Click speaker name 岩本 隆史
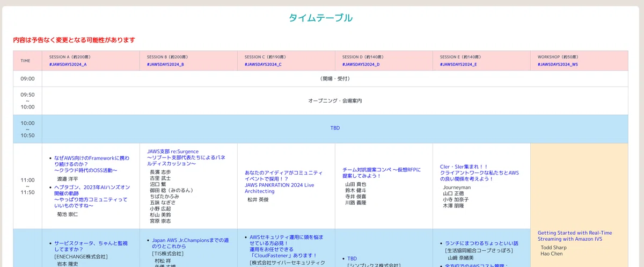Viewport: 644px width, 267px height. (68, 264)
